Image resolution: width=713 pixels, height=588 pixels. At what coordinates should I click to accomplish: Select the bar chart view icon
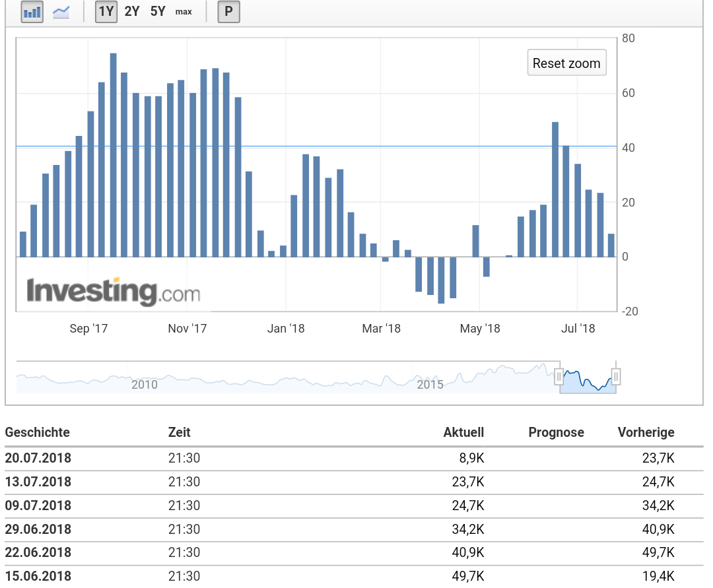32,11
